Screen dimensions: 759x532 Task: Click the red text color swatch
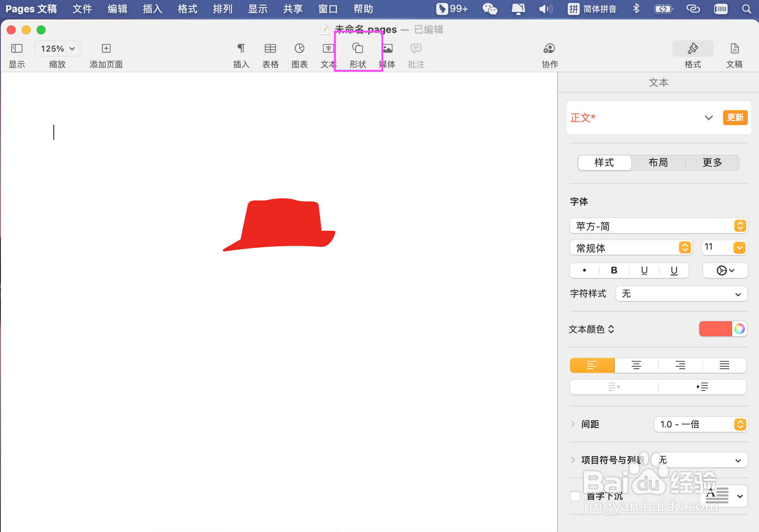tap(715, 329)
